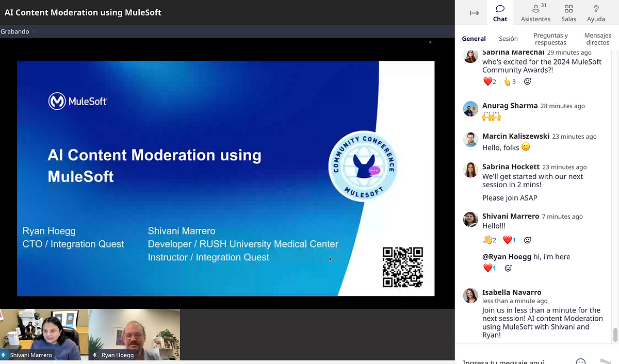Select Shivani Marrero's video tile
The width and height of the screenshot is (619, 364).
coord(44,334)
